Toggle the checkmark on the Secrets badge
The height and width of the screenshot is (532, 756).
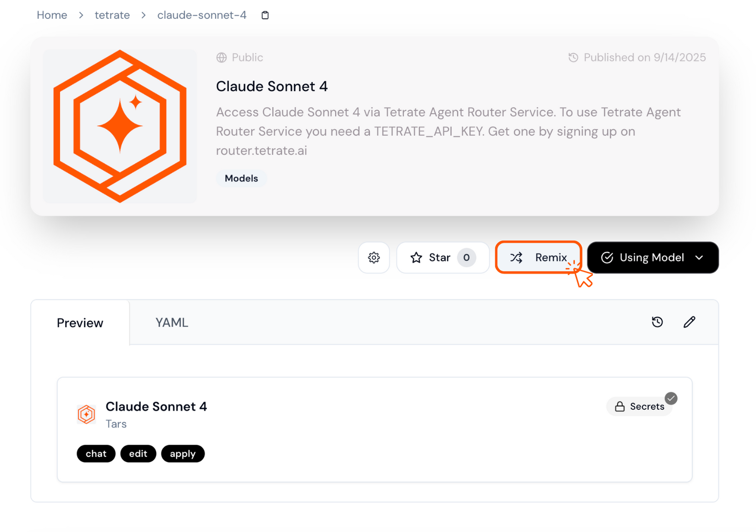click(671, 399)
